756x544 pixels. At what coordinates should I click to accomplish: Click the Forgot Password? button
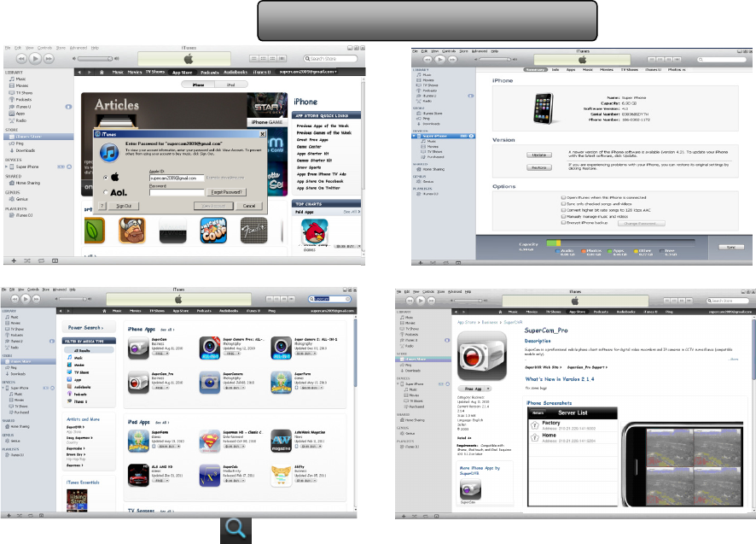click(227, 192)
